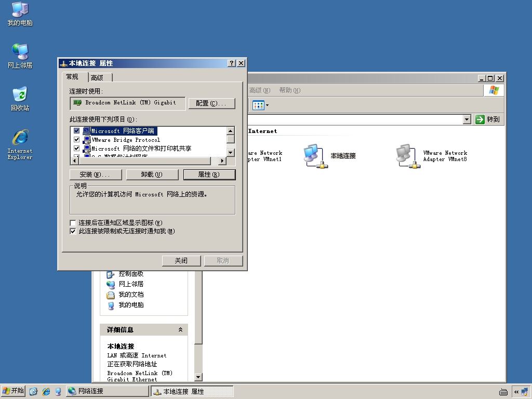This screenshot has height=399, width=532.
Task: Click the Windows flag logo in Network Connections window
Action: (x=494, y=90)
